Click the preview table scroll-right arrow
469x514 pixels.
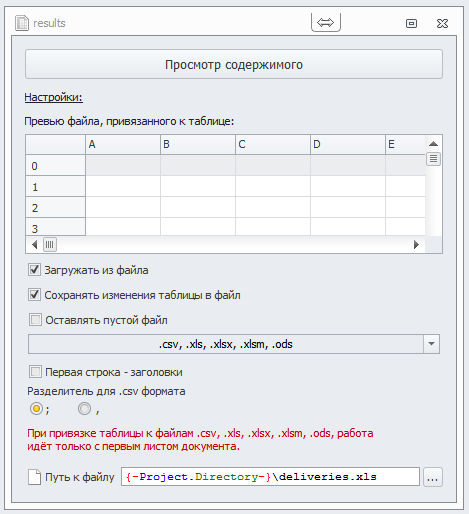416,245
